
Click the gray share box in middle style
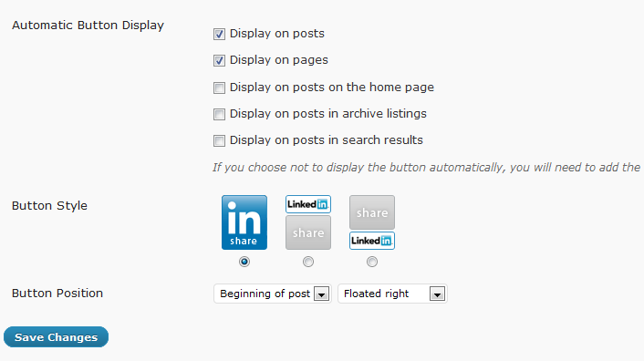pos(308,232)
